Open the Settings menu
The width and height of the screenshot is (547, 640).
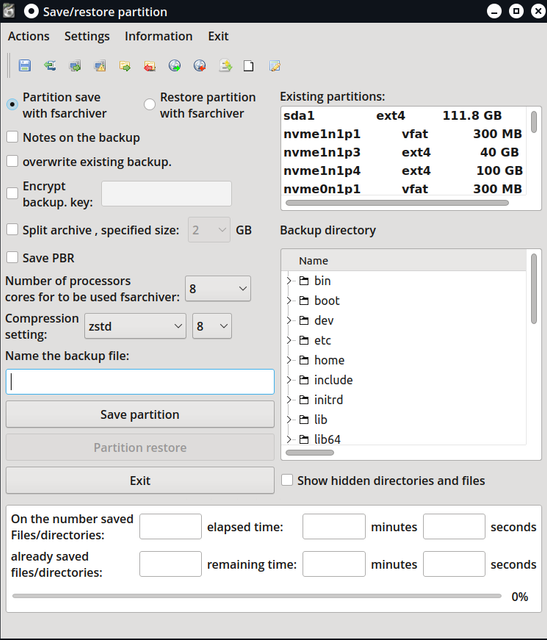point(87,36)
